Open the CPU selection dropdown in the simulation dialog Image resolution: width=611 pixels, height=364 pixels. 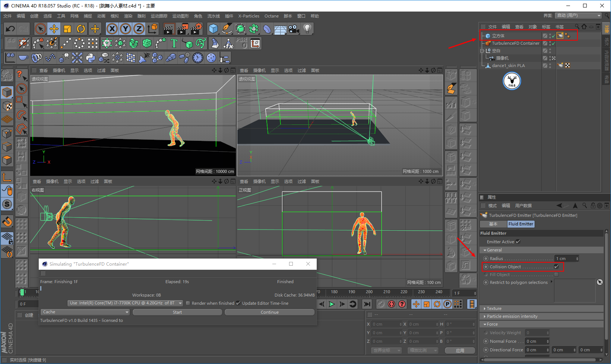coord(126,303)
